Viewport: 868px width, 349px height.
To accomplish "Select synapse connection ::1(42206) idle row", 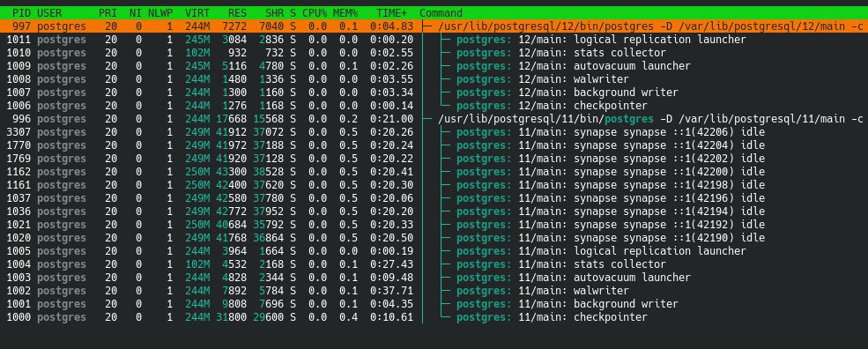I will tap(434, 132).
